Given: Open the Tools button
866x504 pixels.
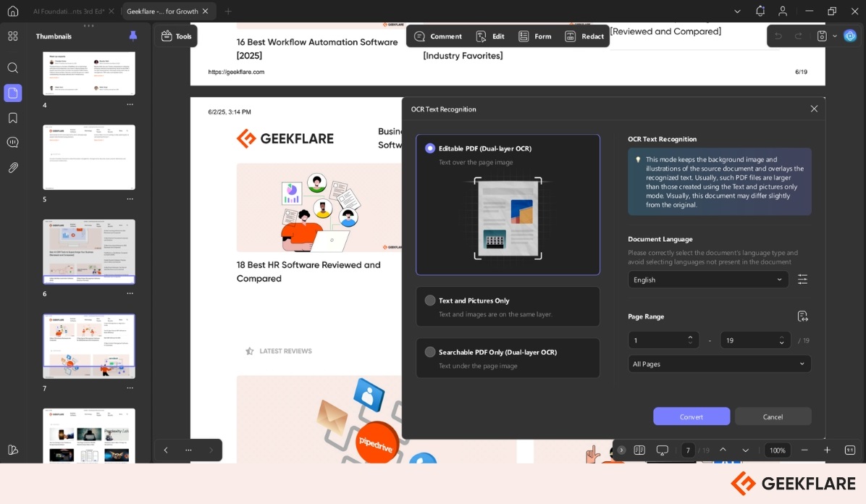Looking at the screenshot, I should pos(176,36).
